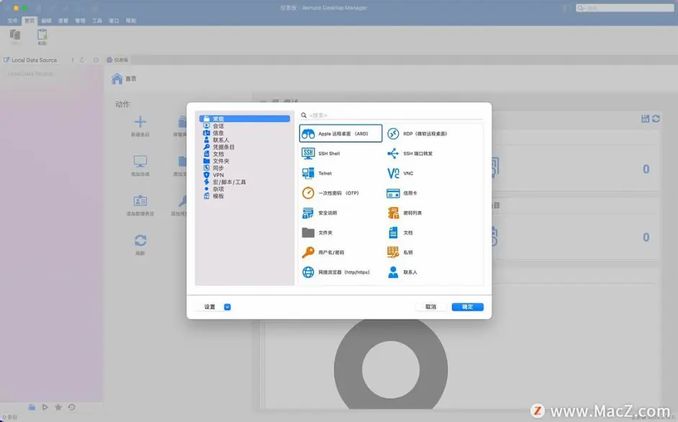The height and width of the screenshot is (422, 678).
Task: Open the 管理 administration menu
Action: point(80,20)
